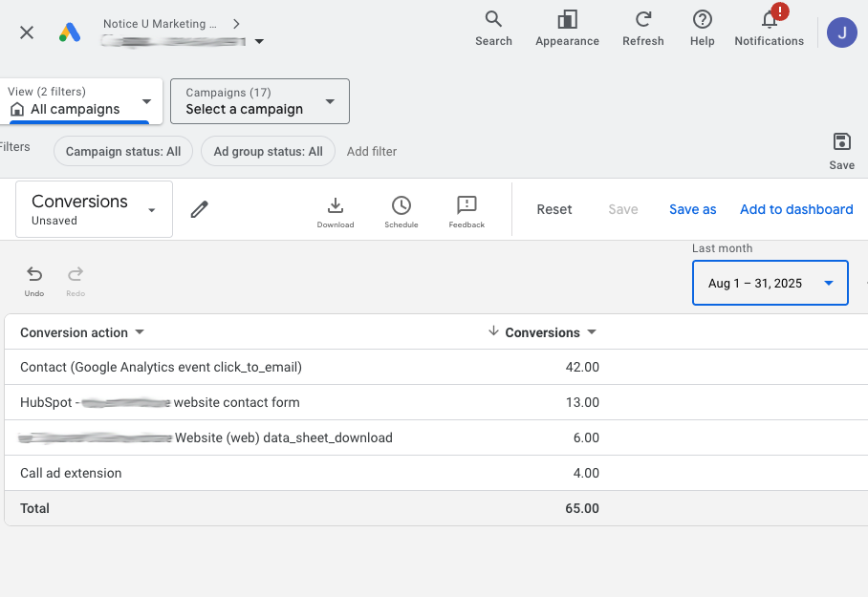868x597 pixels.
Task: Click the Add filter field
Action: pyautogui.click(x=372, y=151)
